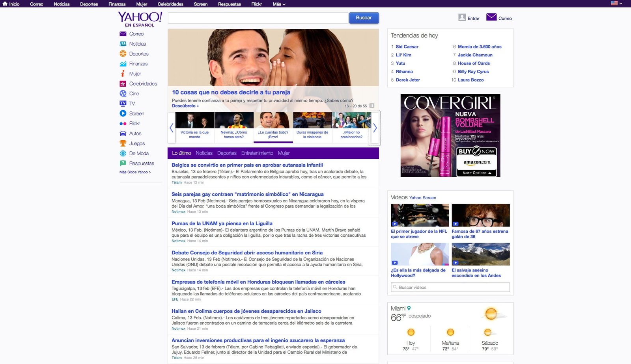
Task: Expand Más Sitios Yahoo link
Action: [x=135, y=172]
